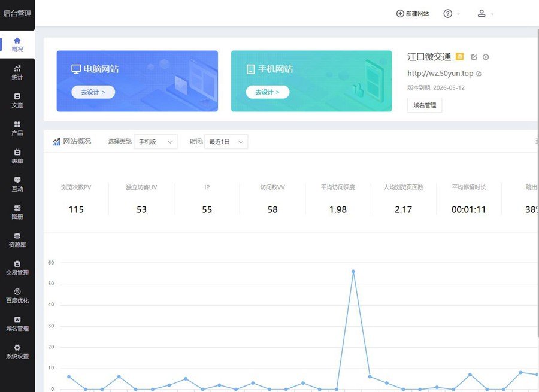Screen dimensions: 539x392
Task: Click the chart icon beside 网站概况
Action: click(x=56, y=142)
